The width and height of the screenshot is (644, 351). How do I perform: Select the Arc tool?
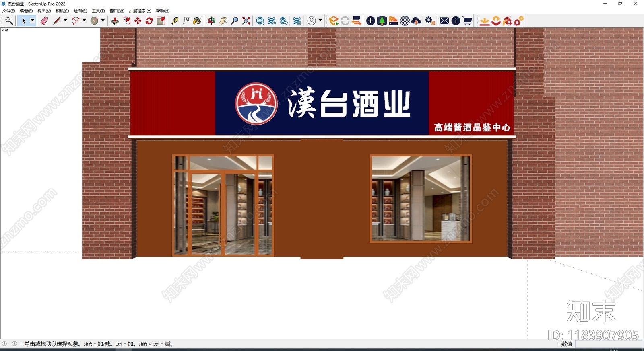(75, 21)
